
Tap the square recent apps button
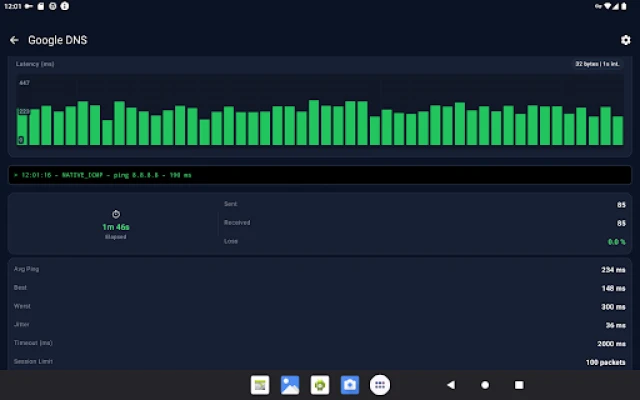tap(519, 385)
